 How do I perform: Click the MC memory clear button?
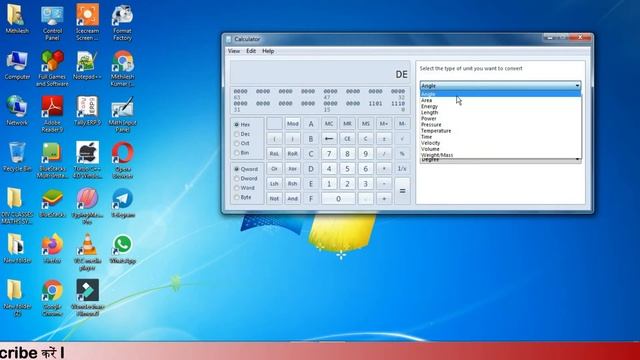[x=329, y=124]
